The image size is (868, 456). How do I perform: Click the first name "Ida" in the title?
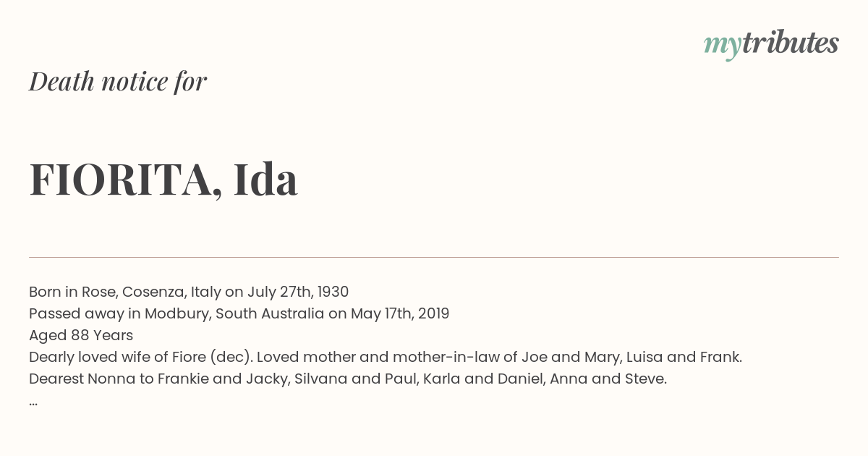265,179
